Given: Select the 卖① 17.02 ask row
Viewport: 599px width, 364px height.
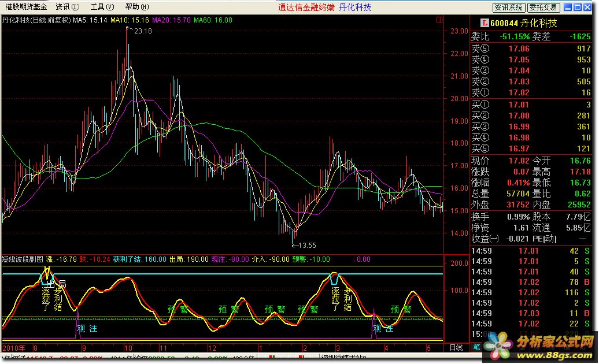Looking at the screenshot, I should [531, 92].
